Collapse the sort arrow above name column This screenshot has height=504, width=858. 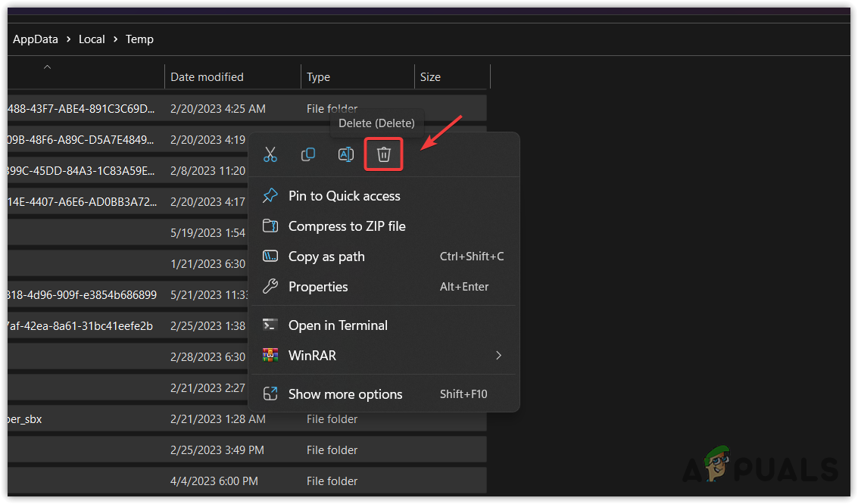point(47,67)
